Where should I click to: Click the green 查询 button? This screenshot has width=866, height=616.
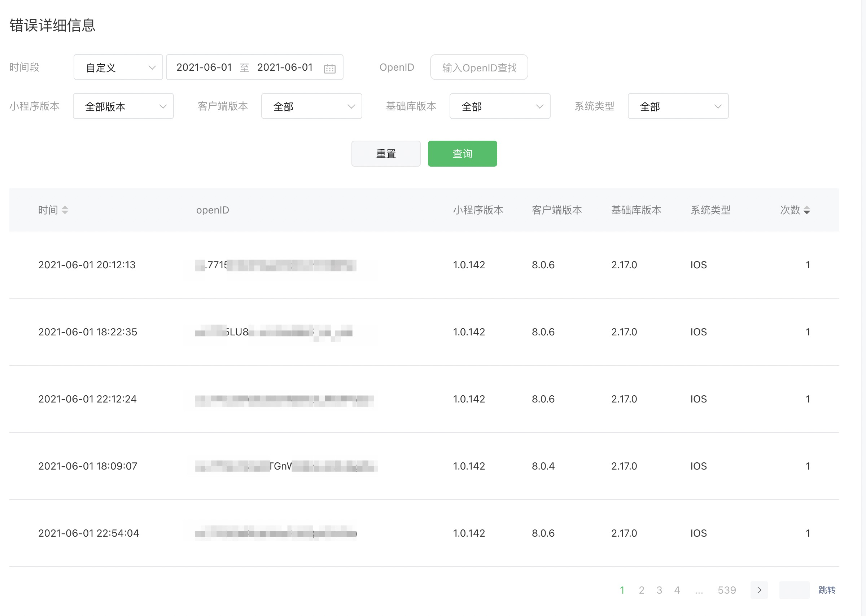462,154
